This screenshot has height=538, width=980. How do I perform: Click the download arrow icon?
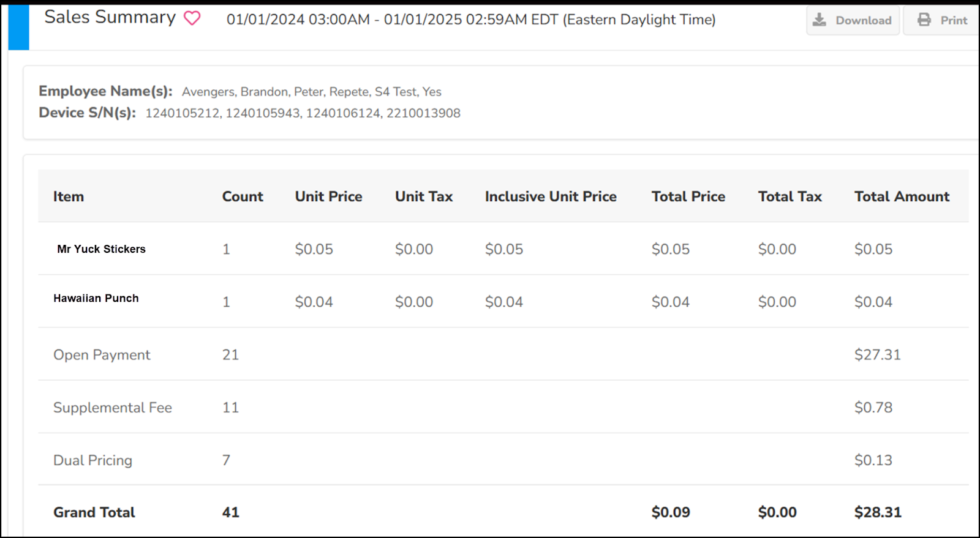click(819, 20)
